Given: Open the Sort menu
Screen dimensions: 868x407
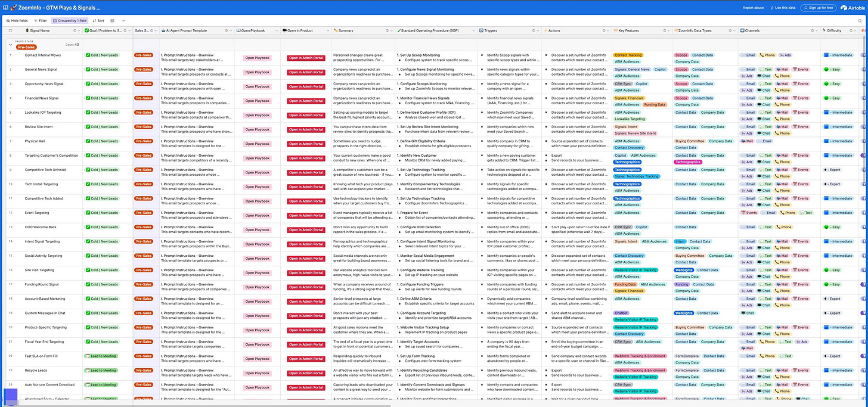Looking at the screenshot, I should pos(98,20).
